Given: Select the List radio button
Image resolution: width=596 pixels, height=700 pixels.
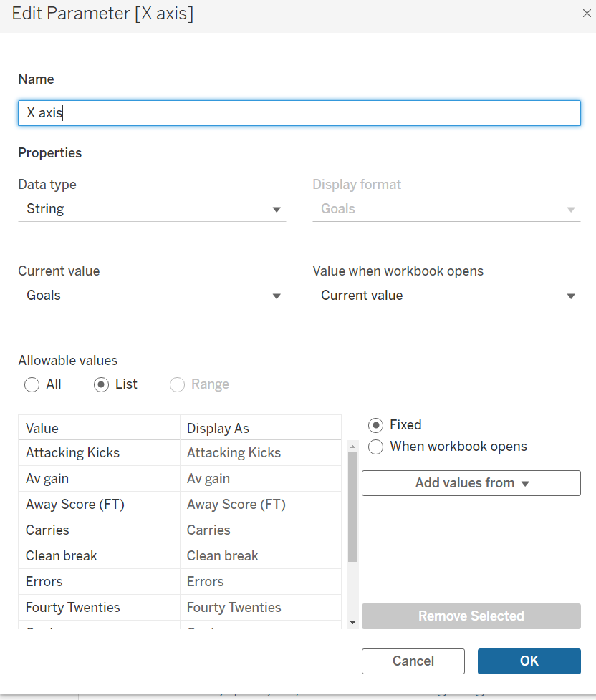Looking at the screenshot, I should point(102,385).
